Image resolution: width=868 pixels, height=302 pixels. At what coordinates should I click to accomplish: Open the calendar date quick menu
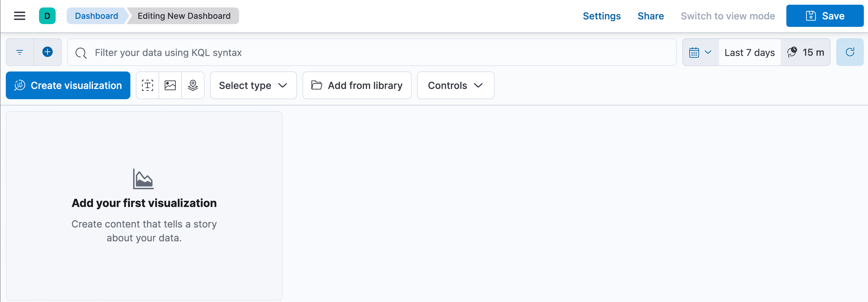tap(701, 52)
